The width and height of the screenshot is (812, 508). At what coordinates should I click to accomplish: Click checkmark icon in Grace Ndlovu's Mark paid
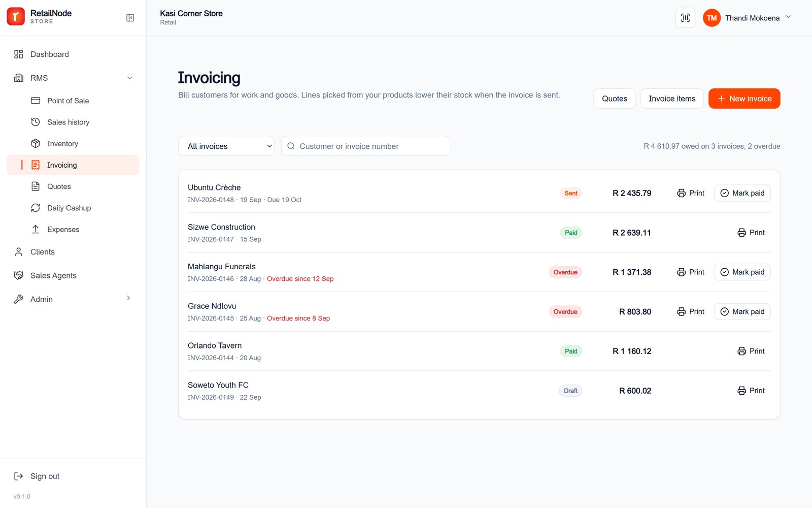click(725, 311)
